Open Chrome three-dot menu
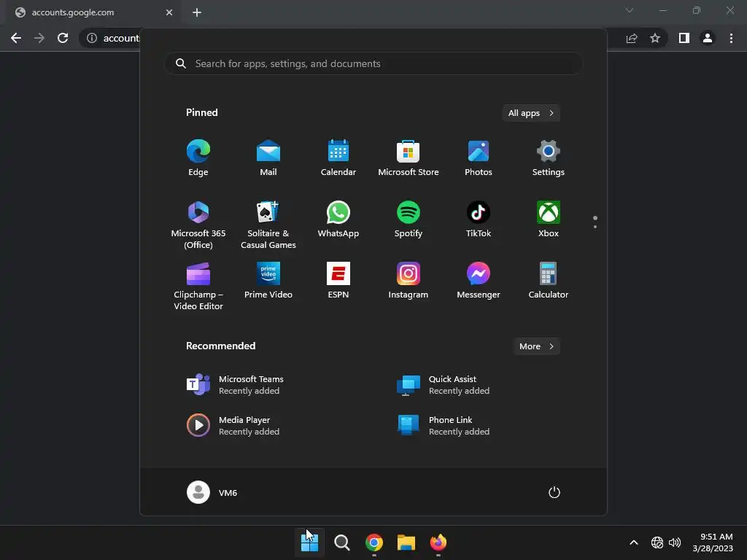 click(731, 38)
